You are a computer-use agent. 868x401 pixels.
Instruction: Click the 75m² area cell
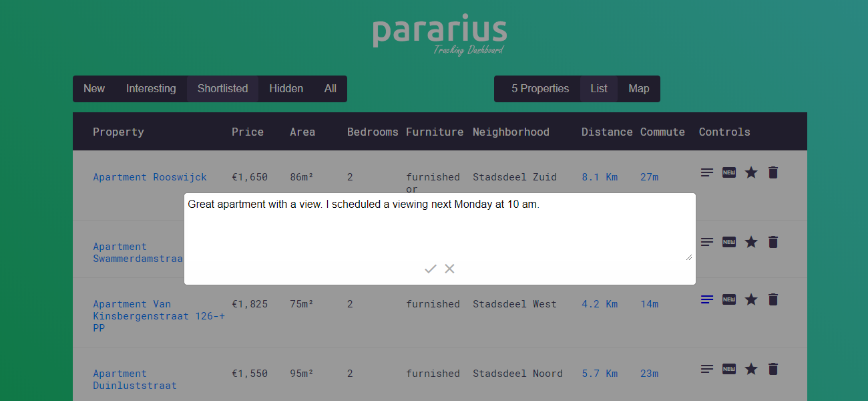click(x=302, y=304)
